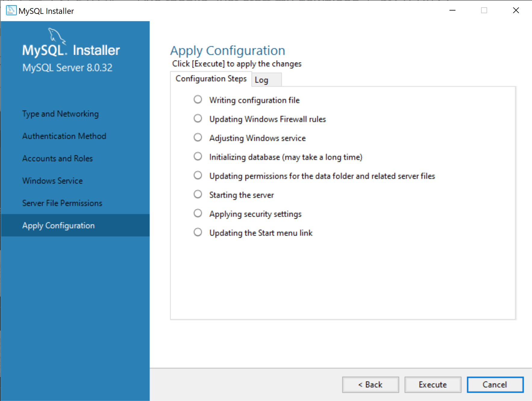Image resolution: width=532 pixels, height=401 pixels.
Task: Open the Authentication Method step
Action: pyautogui.click(x=64, y=136)
